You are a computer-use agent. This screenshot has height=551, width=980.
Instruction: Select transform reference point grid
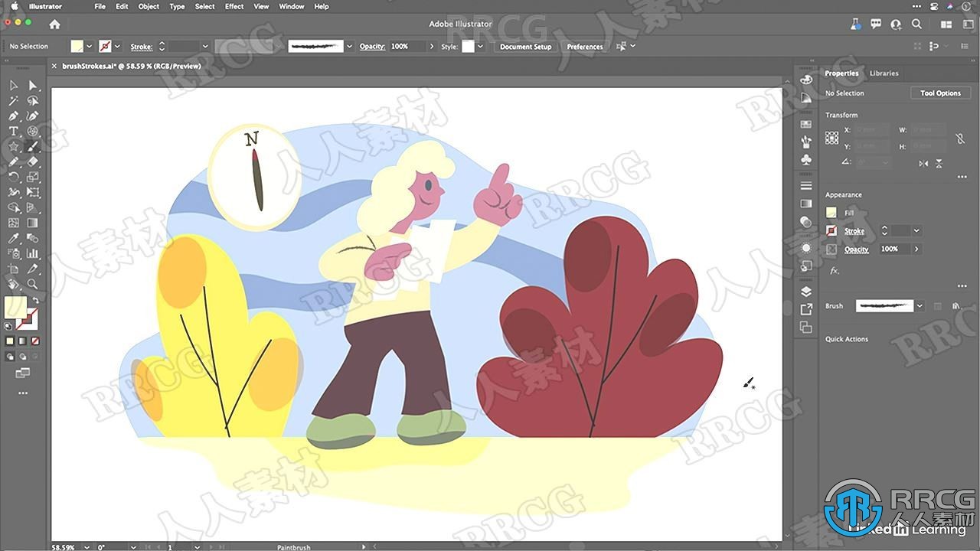click(x=831, y=138)
